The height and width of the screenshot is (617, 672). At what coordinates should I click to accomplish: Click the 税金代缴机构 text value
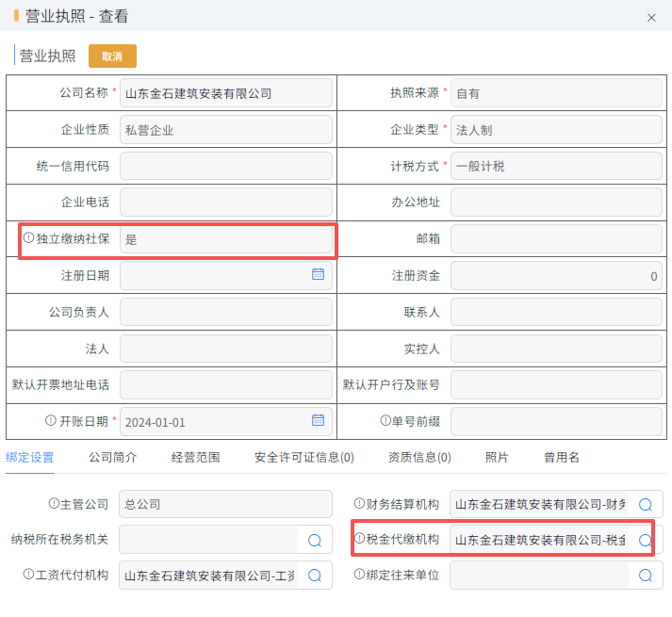pyautogui.click(x=540, y=540)
